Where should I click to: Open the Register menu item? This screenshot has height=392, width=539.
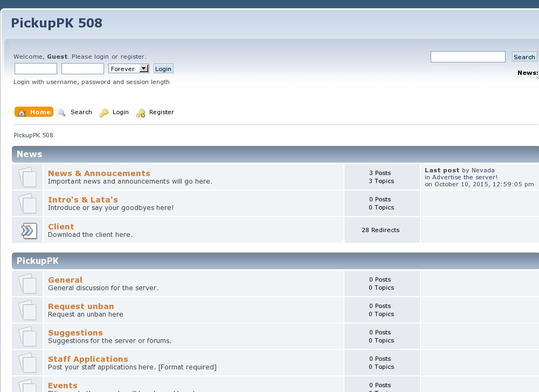pos(161,112)
